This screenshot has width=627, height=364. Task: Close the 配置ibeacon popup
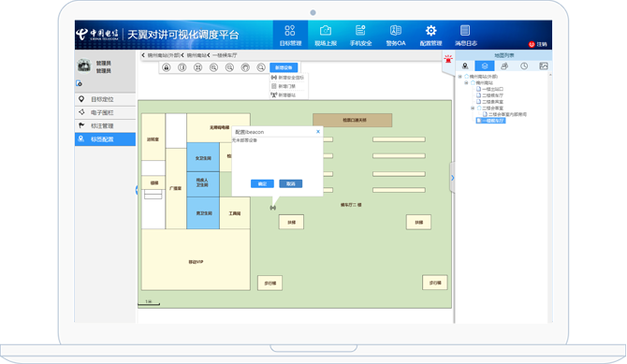click(x=318, y=132)
